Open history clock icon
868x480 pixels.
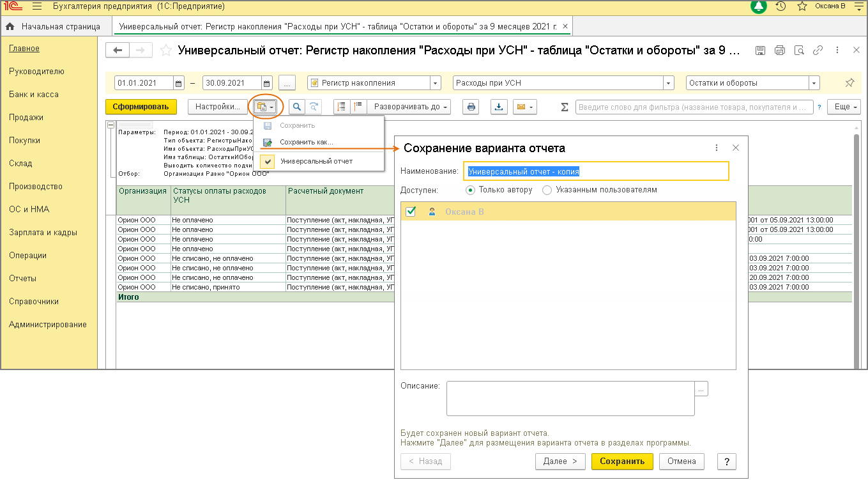[x=780, y=6]
